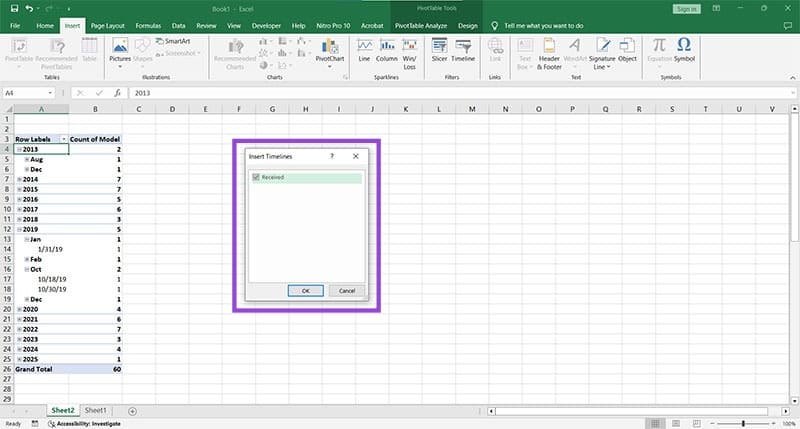Expand the 2014 year group

pos(19,179)
